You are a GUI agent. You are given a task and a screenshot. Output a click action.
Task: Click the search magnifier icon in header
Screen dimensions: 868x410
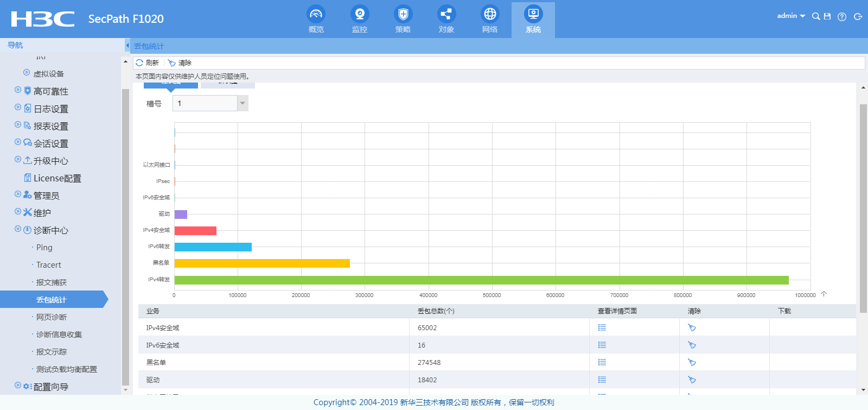click(815, 16)
